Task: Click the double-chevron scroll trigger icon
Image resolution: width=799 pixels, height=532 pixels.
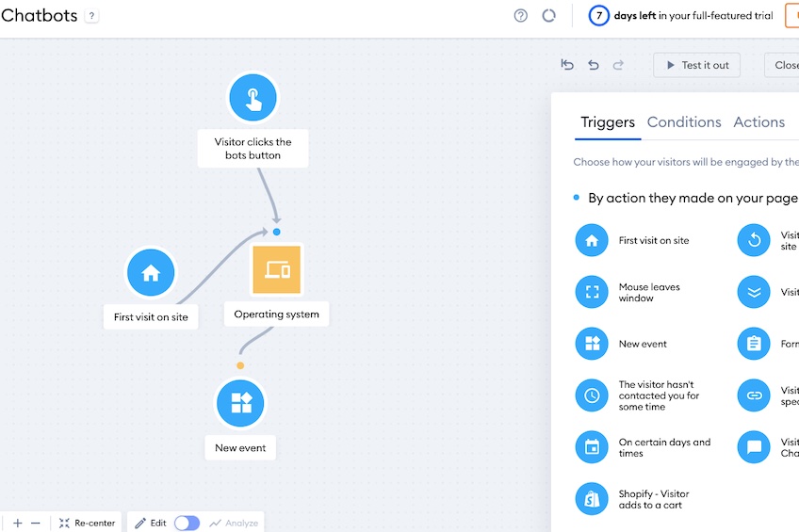Action: tap(754, 292)
